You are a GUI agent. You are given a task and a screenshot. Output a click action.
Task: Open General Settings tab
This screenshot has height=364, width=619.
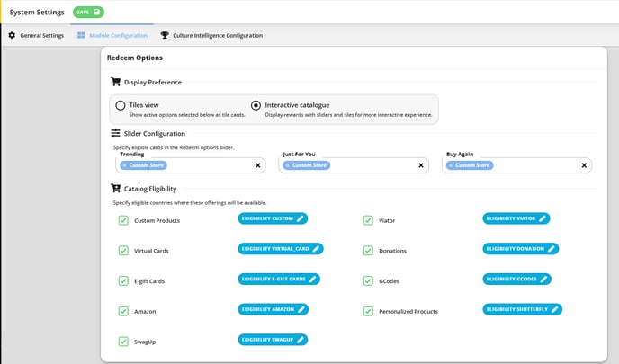coord(36,35)
